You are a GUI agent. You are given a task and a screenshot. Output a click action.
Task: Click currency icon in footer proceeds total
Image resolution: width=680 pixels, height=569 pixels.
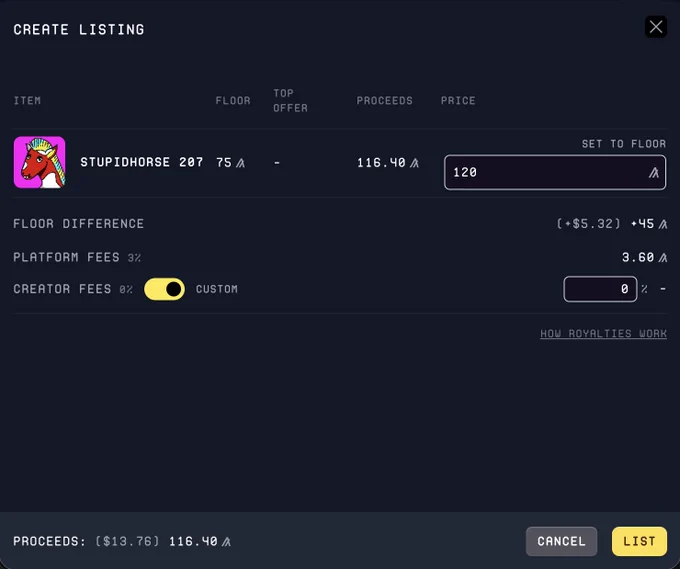[226, 542]
